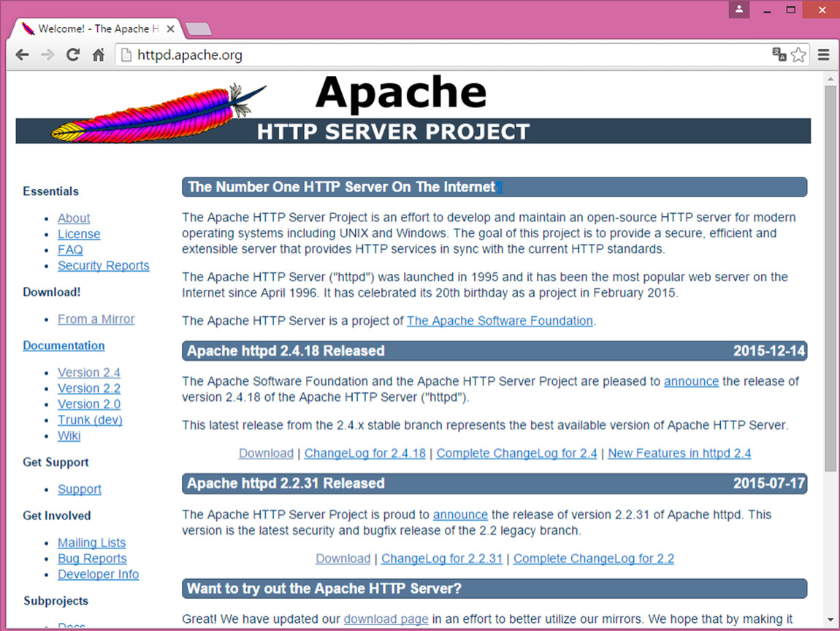Open Chrome hamburger menu
The image size is (840, 631).
(823, 55)
